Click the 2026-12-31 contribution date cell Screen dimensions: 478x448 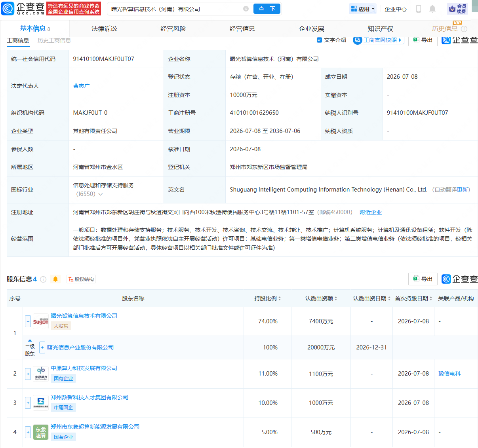[x=371, y=347]
